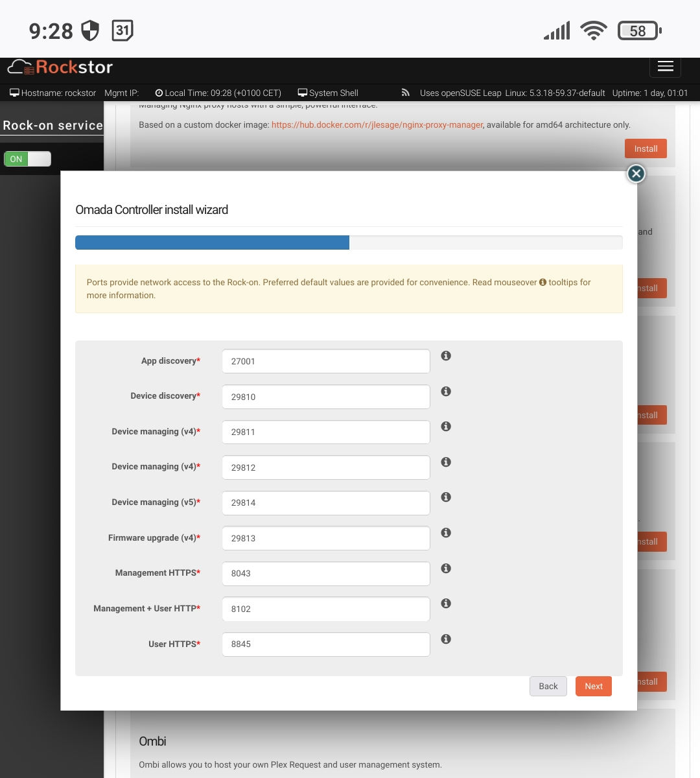Viewport: 700px width, 778px height.
Task: Click the User HTTPS port field
Action: 326,644
